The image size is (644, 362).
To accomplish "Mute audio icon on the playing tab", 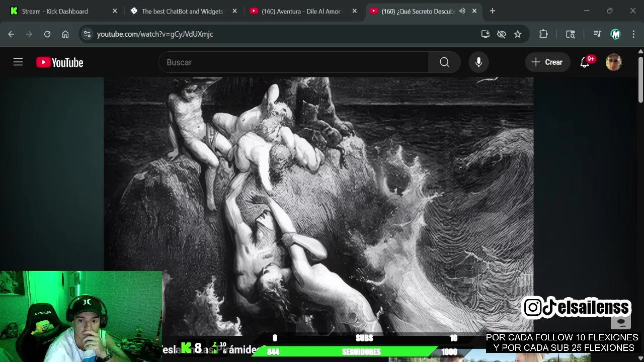I will click(x=462, y=11).
